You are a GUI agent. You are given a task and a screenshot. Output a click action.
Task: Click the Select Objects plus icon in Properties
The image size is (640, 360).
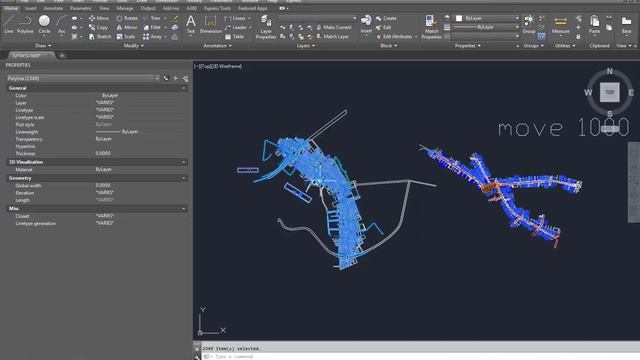click(176, 78)
